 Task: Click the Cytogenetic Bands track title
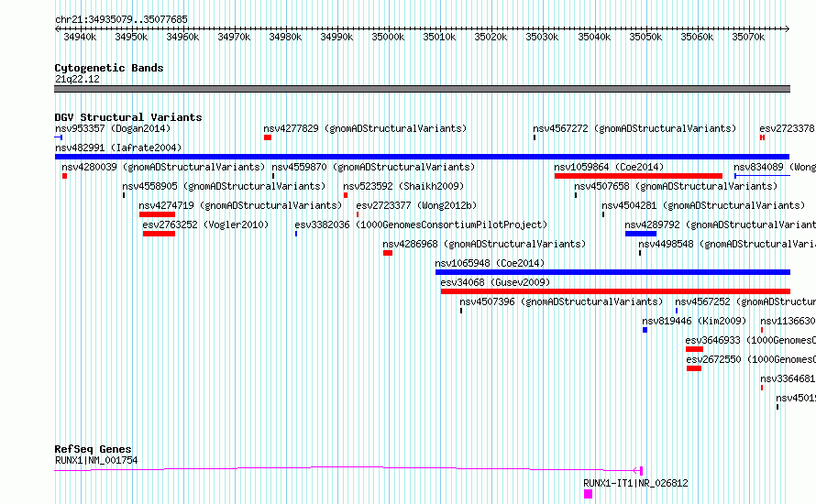109,68
